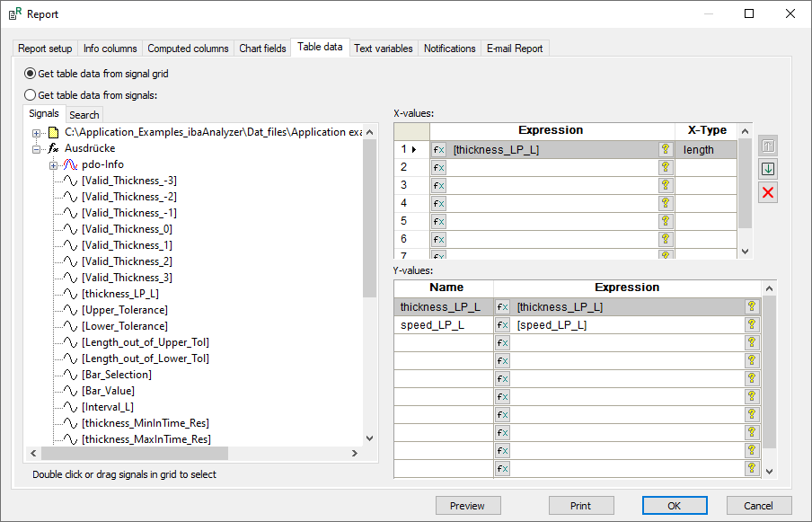
Task: Click the pdo-Info signal icon
Action: pos(70,164)
